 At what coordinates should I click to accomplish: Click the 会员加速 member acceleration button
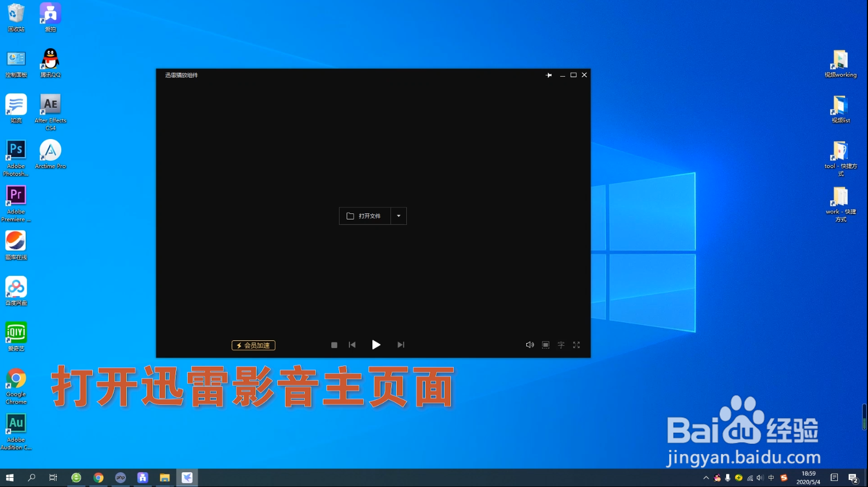pyautogui.click(x=254, y=345)
